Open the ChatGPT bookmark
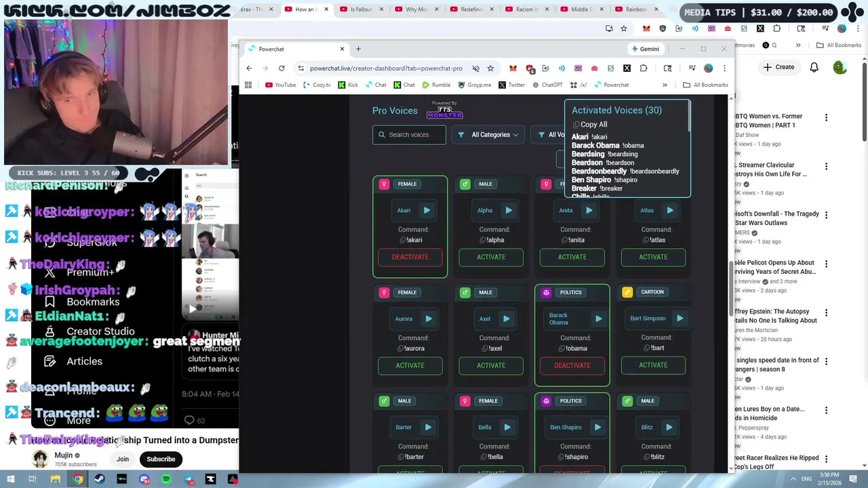The width and height of the screenshot is (868, 488). click(x=547, y=85)
